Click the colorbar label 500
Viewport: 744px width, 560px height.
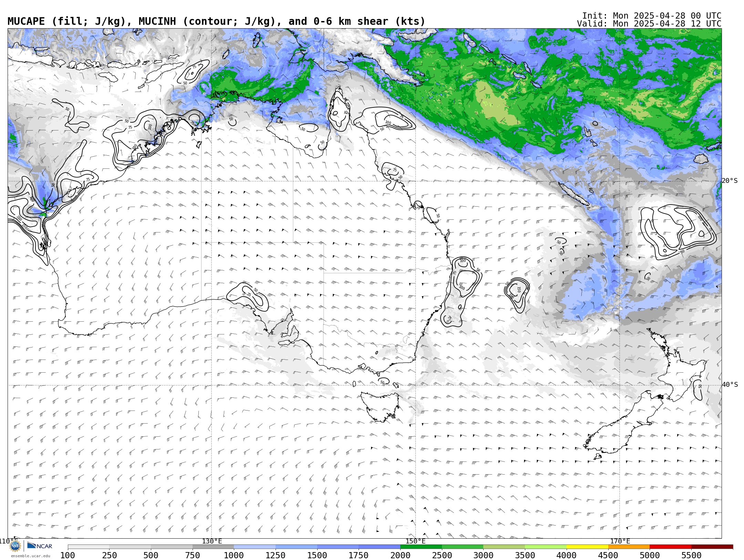click(x=151, y=556)
